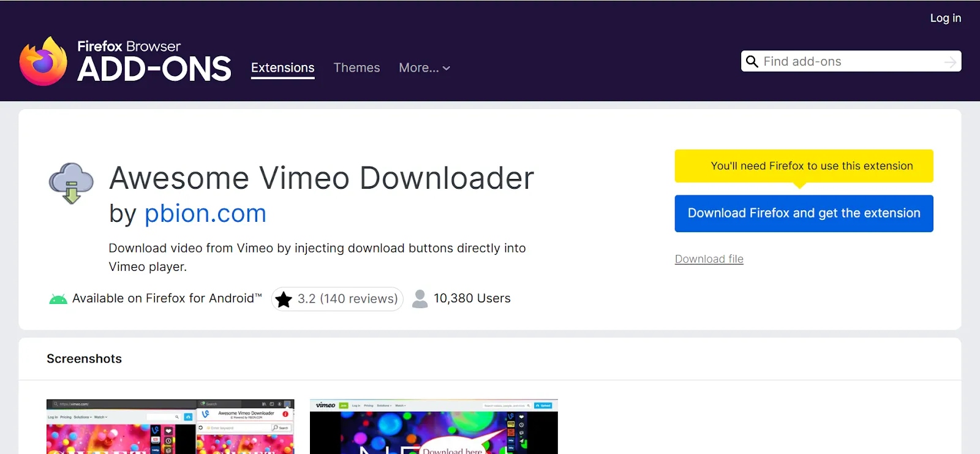
Task: Open the pbion.com author link
Action: tap(205, 213)
